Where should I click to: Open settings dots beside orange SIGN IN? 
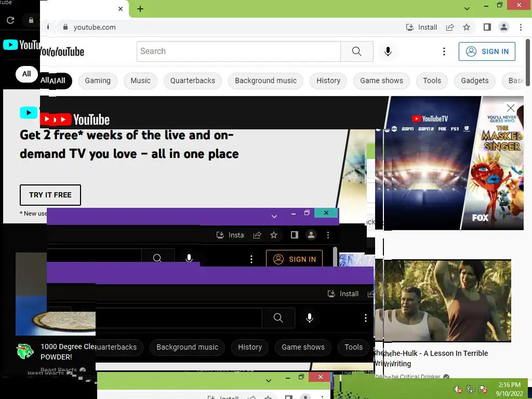(251, 259)
